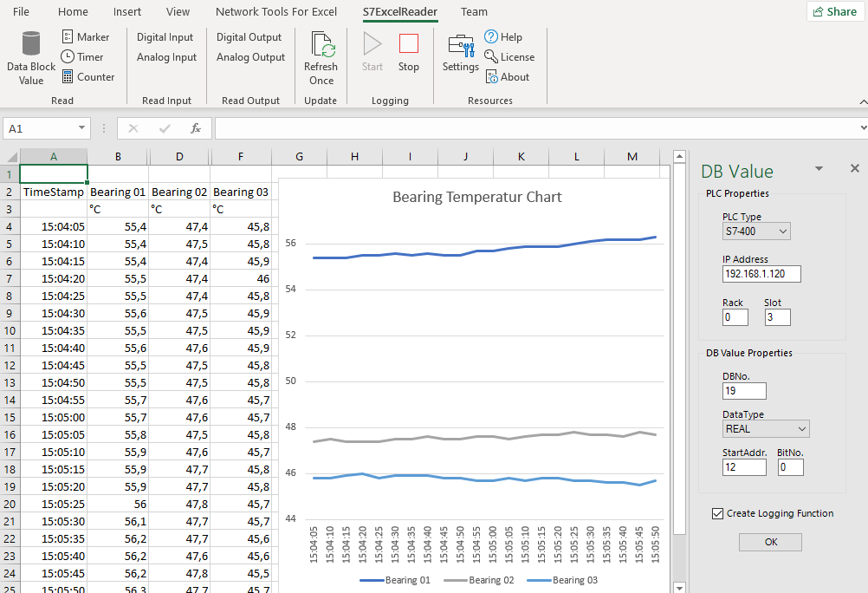868x593 pixels.
Task: Close the DB Value pane
Action: click(855, 168)
